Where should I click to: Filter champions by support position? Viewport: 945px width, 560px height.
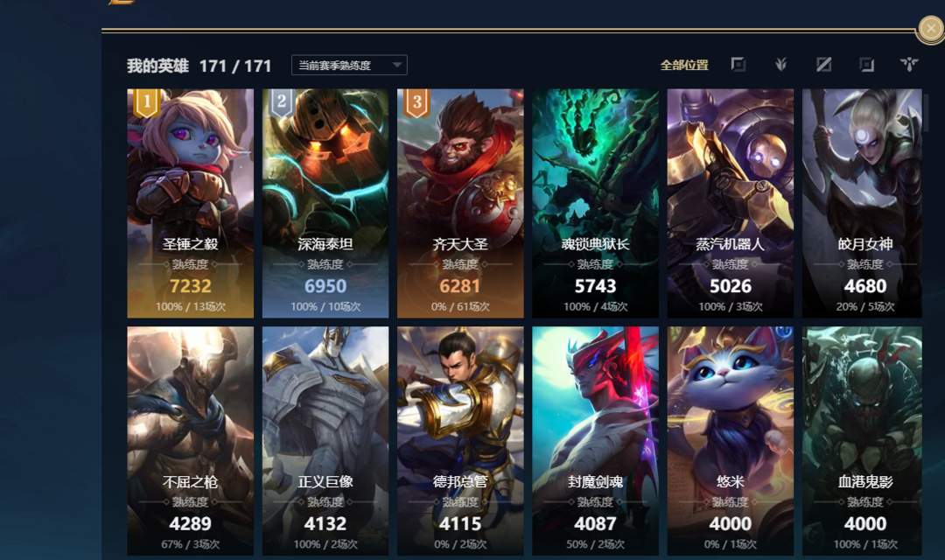(x=909, y=64)
